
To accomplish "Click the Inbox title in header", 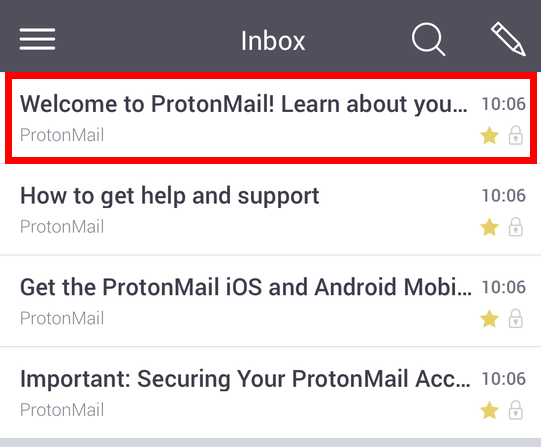I will tap(273, 41).
